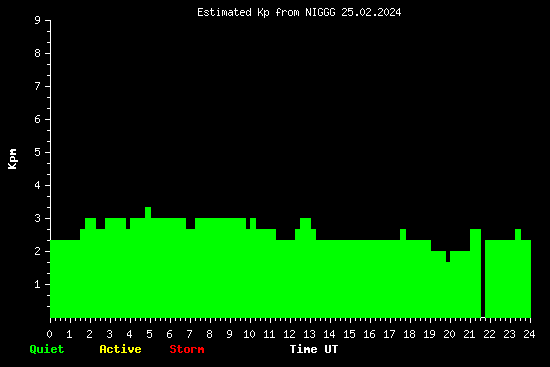Click the green bump near hour 13
Viewport: 550px width, 367px height.
click(x=306, y=223)
